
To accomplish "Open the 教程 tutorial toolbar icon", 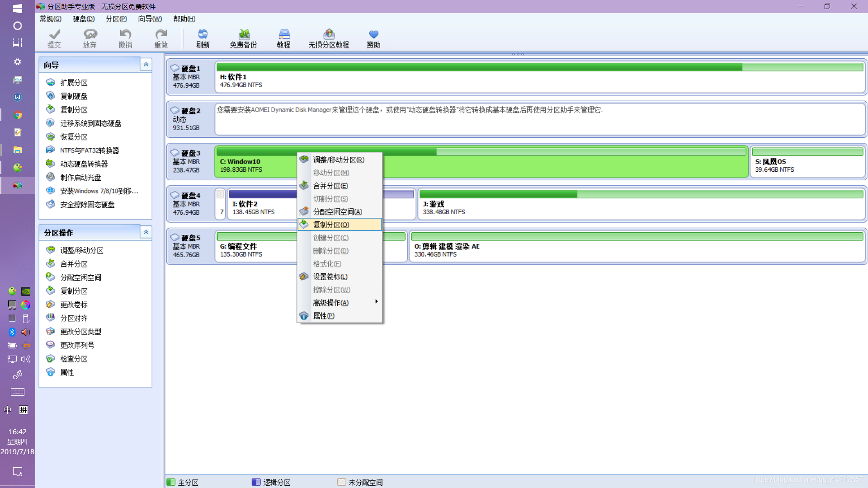I will coord(283,38).
